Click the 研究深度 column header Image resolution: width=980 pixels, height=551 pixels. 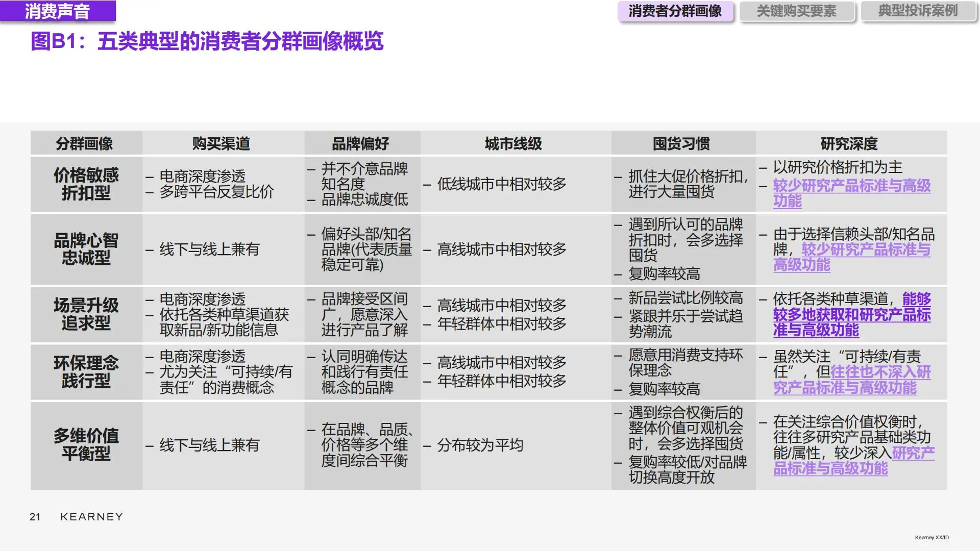[x=849, y=144]
